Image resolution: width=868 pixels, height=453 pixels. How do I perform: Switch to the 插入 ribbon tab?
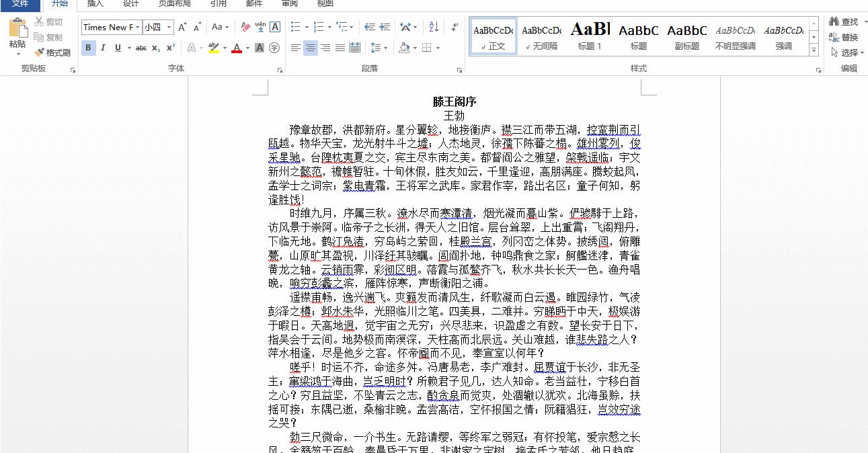coord(94,5)
